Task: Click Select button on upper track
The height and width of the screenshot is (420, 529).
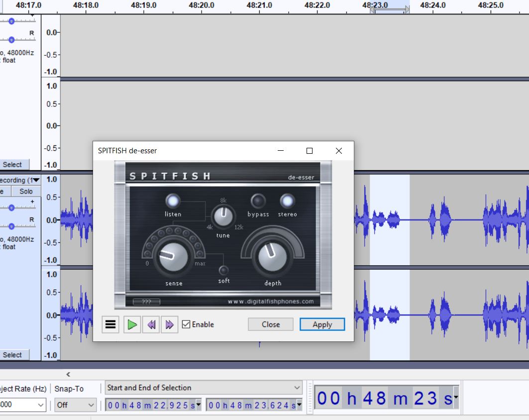Action: click(14, 165)
